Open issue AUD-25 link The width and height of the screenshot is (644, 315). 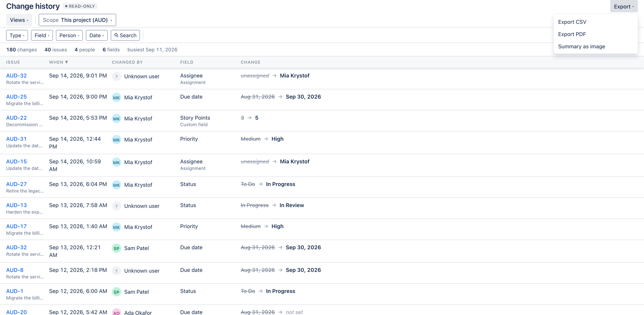point(16,97)
